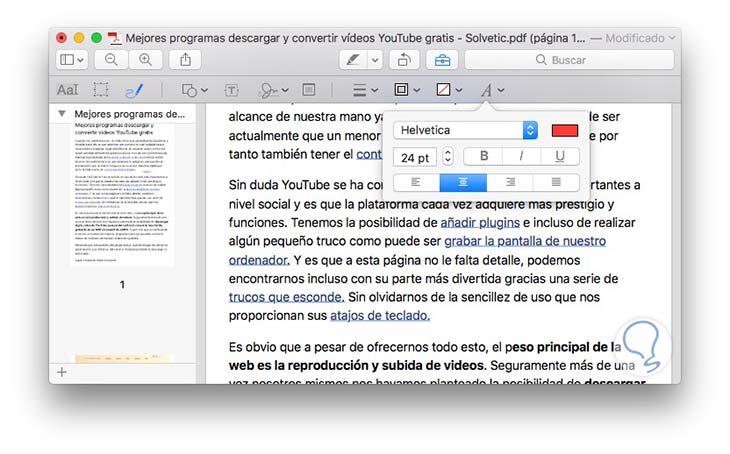
Task: Click the 24 pt font size field
Action: pos(415,157)
